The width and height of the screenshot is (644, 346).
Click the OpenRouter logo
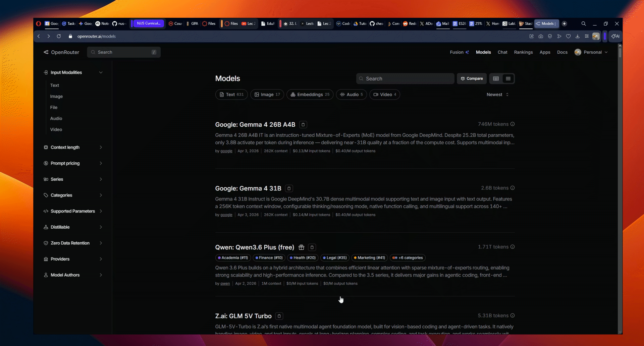point(61,52)
